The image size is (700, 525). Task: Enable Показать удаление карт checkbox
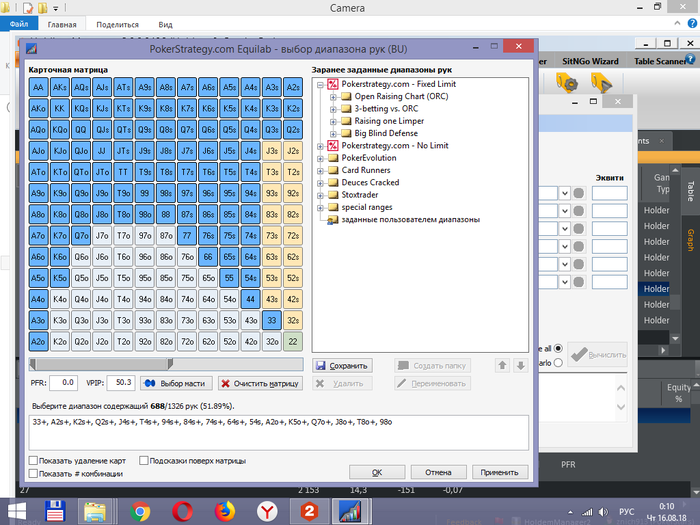33,460
